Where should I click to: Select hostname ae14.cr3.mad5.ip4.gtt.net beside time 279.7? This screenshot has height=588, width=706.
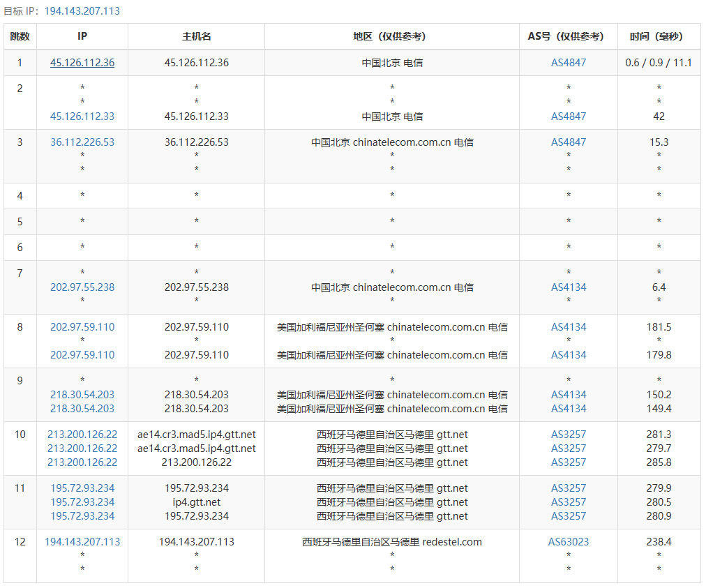(196, 448)
